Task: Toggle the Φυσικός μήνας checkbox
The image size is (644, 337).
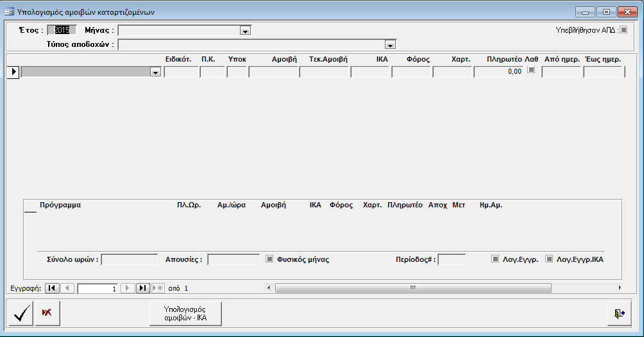Action: point(270,259)
